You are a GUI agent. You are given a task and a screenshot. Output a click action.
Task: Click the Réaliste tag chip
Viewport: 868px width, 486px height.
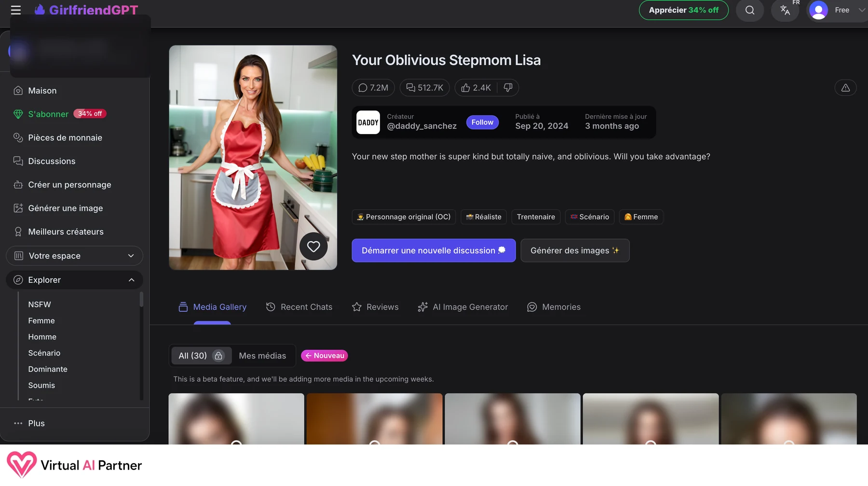[x=484, y=217]
